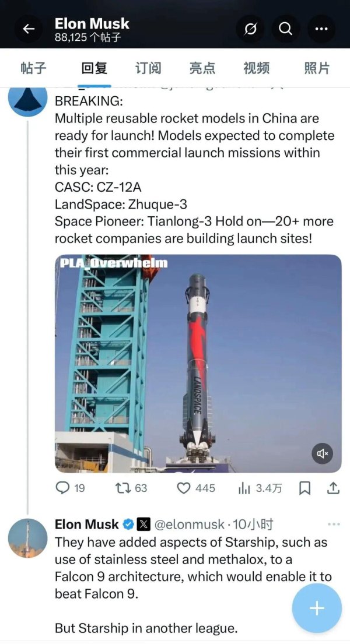The image size is (350, 644).
Task: Tap Elon Musk's blue verification badge
Action: [128, 524]
